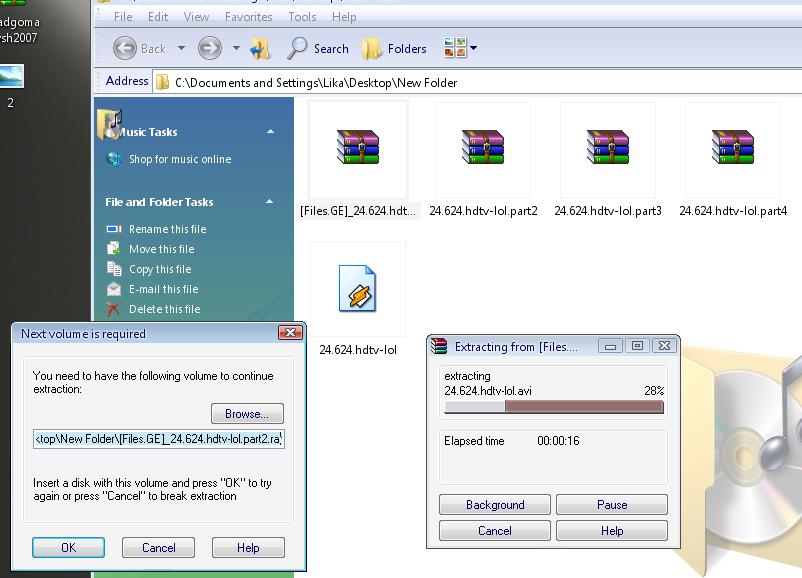Open the Favorites menu
The width and height of the screenshot is (802, 578).
[x=249, y=17]
